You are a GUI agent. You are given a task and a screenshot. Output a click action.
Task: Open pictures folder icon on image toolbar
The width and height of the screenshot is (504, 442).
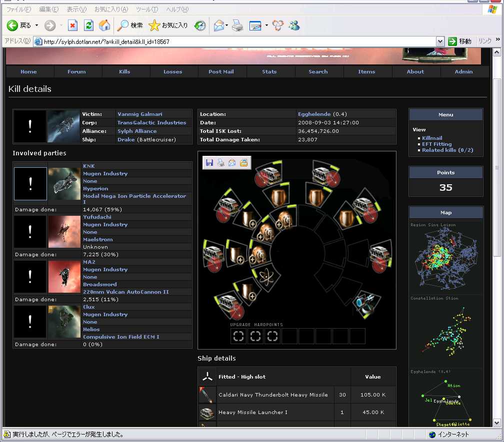point(243,163)
